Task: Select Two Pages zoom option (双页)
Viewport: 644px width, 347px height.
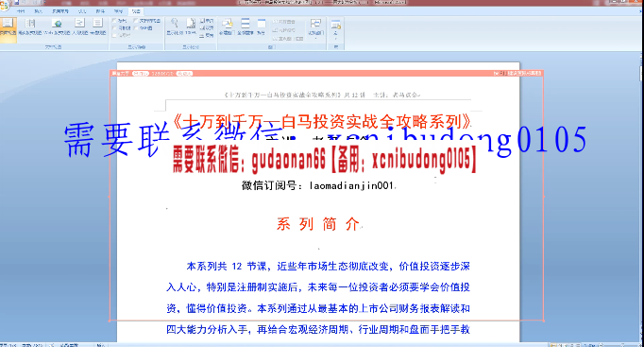Action: pyautogui.click(x=207, y=28)
